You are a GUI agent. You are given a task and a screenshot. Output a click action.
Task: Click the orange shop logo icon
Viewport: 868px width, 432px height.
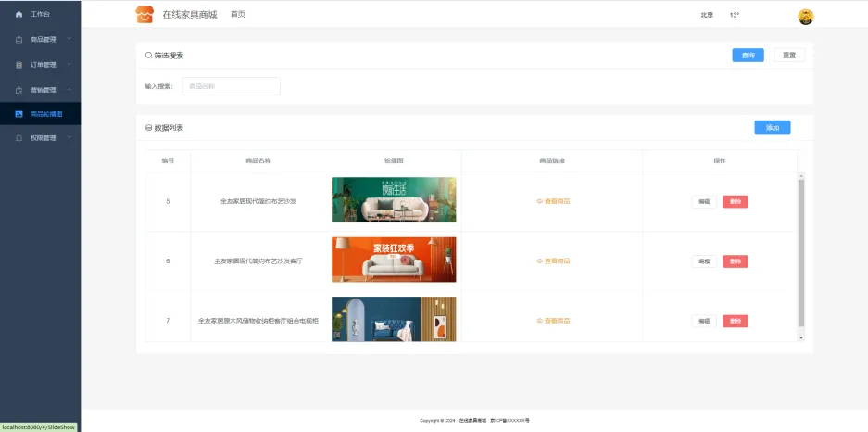pos(144,15)
